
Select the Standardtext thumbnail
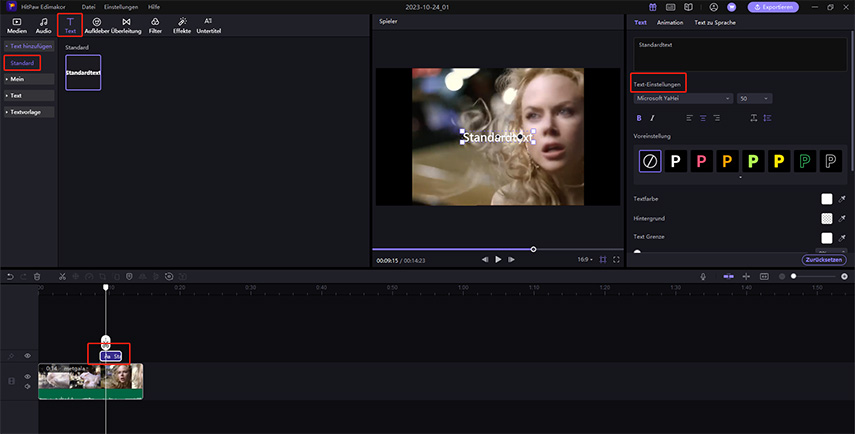point(83,73)
